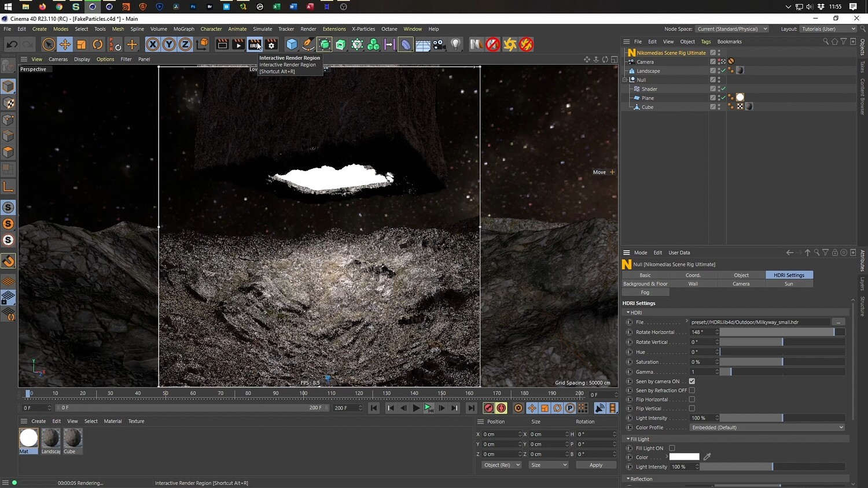Click the Undo arrow icon
Viewport: 868px width, 488px height.
coord(12,45)
